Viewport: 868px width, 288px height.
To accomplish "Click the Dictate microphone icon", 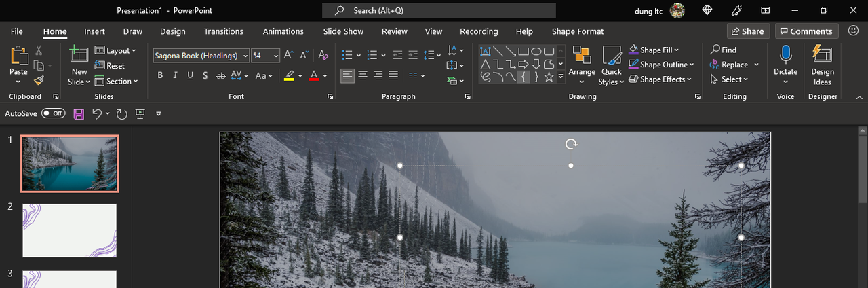I will pos(785,54).
